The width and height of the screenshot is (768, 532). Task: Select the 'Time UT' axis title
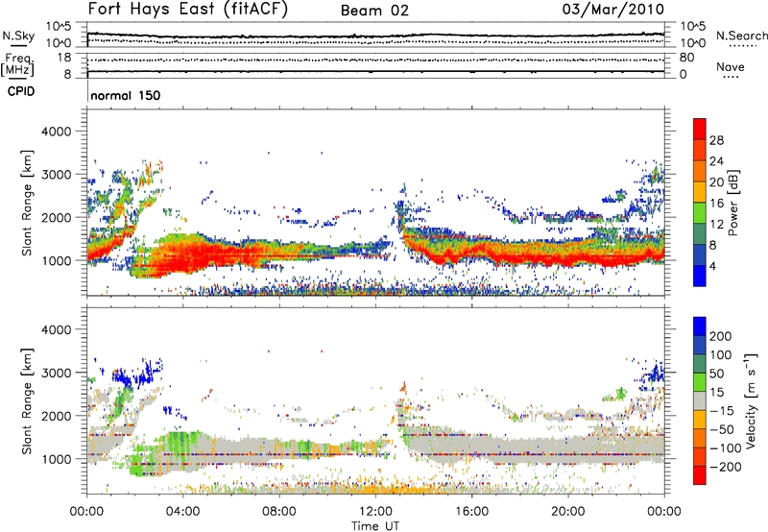tap(375, 526)
